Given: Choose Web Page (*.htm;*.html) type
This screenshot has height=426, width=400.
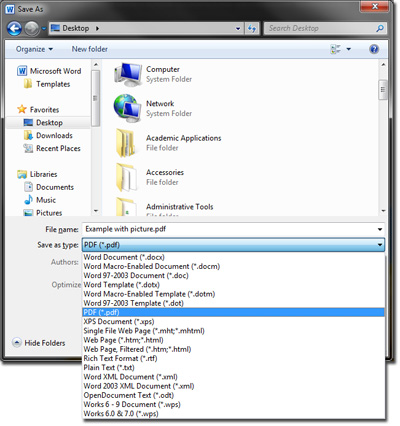Looking at the screenshot, I should pos(233,340).
